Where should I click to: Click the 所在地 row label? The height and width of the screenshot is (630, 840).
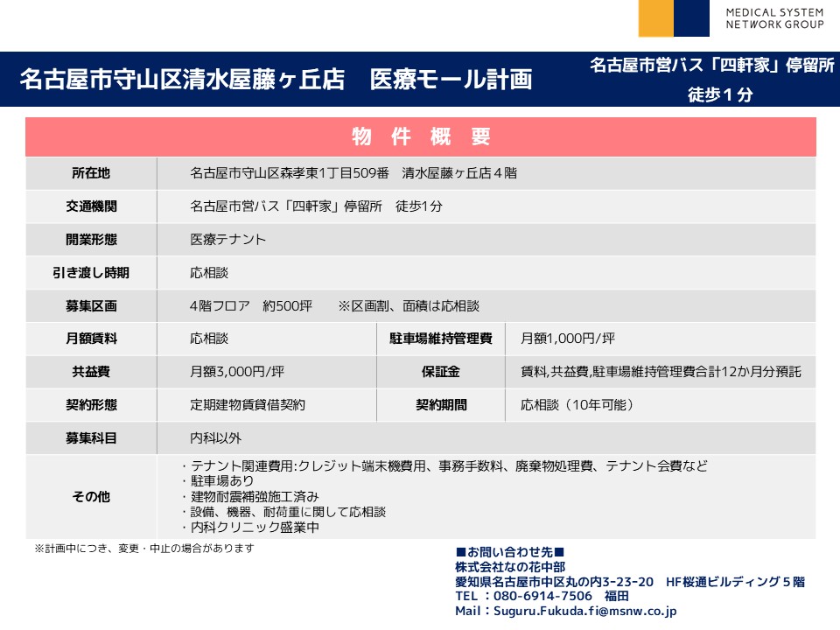[x=91, y=173]
